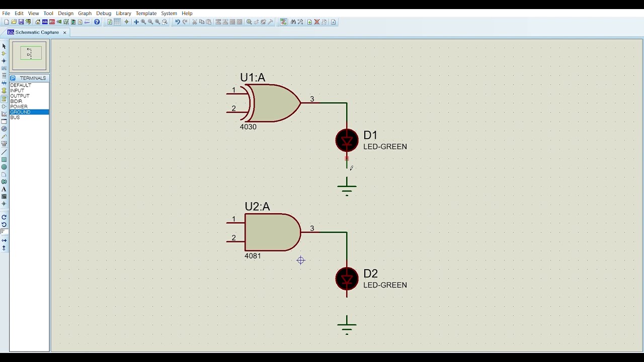Close the Schematic Capture tab

64,32
